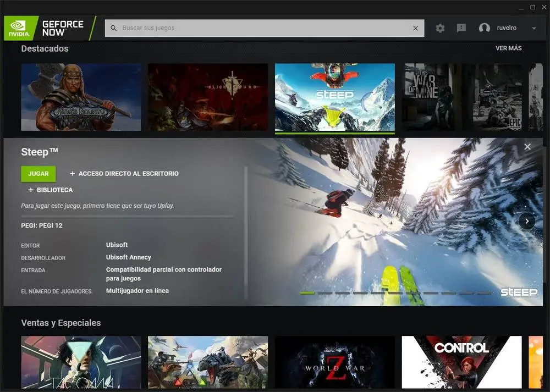This screenshot has width=550, height=392.
Task: Click the details panel vertical scrollbar
Action: click(x=246, y=231)
